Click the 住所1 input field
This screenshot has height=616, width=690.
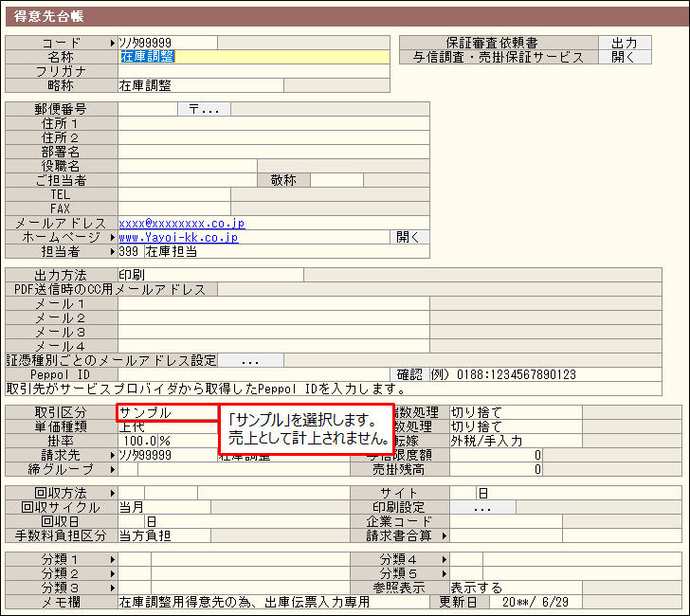(x=274, y=123)
